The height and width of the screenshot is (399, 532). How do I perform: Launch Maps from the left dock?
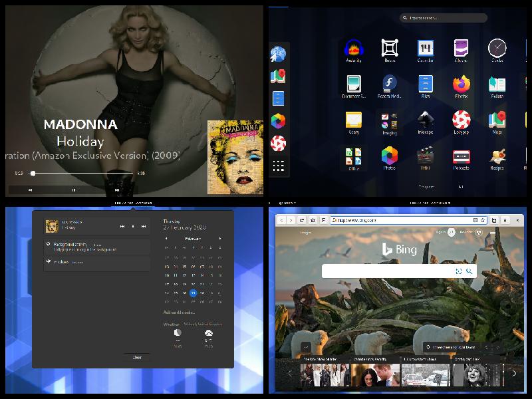point(278,76)
